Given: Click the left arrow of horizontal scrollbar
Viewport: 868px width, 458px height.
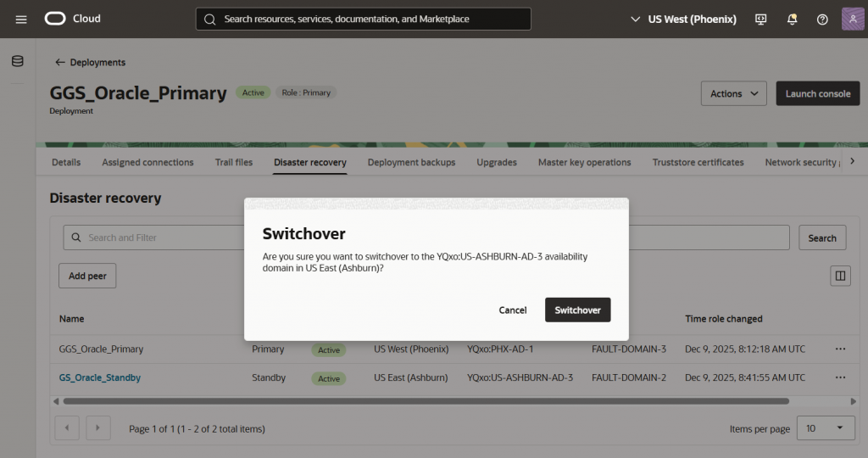Looking at the screenshot, I should [56, 401].
